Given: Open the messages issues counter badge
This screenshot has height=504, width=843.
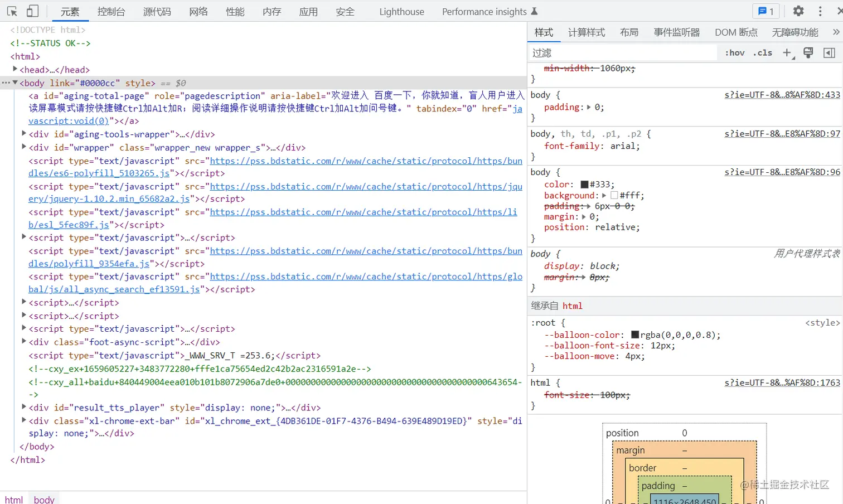Looking at the screenshot, I should click(766, 11).
